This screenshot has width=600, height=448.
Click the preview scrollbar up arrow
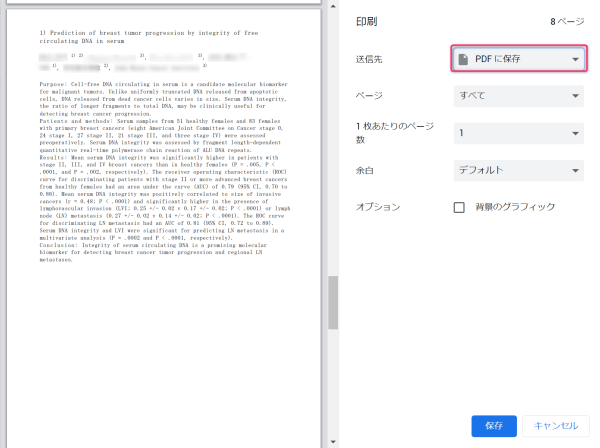pyautogui.click(x=334, y=5)
